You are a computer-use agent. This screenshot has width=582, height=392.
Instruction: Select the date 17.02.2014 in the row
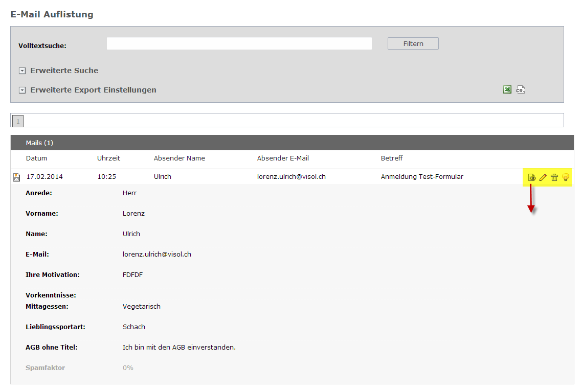pyautogui.click(x=44, y=176)
